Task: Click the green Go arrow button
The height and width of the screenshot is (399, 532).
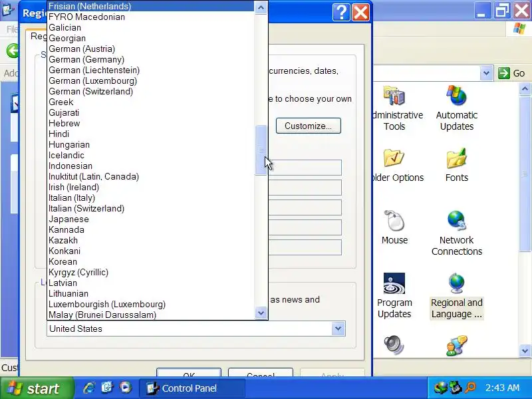Action: coord(504,73)
